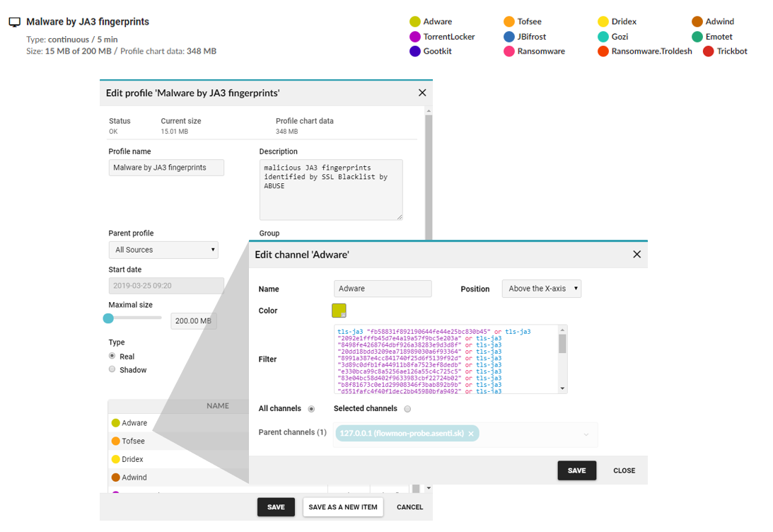Open the Position Above the X-axis dropdown
Image resolution: width=773 pixels, height=532 pixels.
point(541,289)
